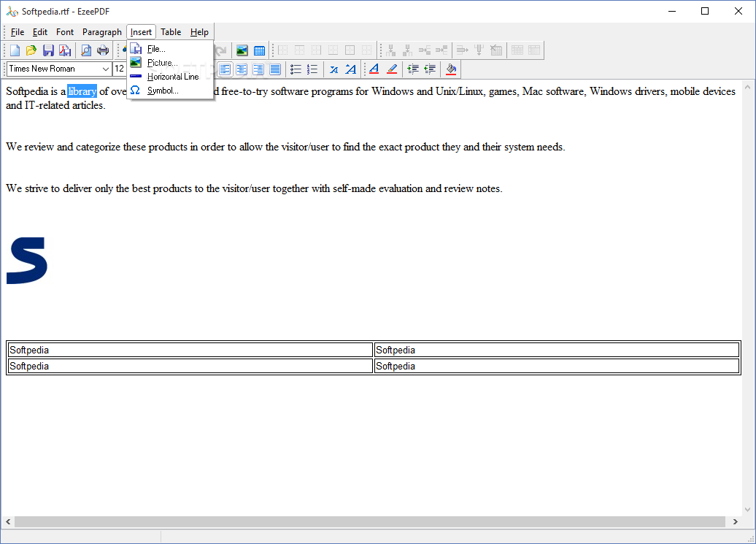The width and height of the screenshot is (756, 544).
Task: Click the paint bucket background color icon
Action: click(451, 69)
